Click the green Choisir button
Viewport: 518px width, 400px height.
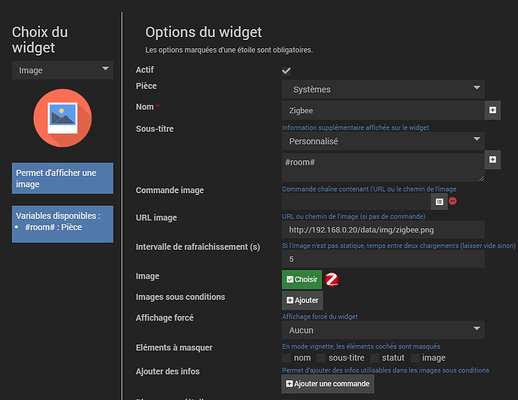[302, 279]
